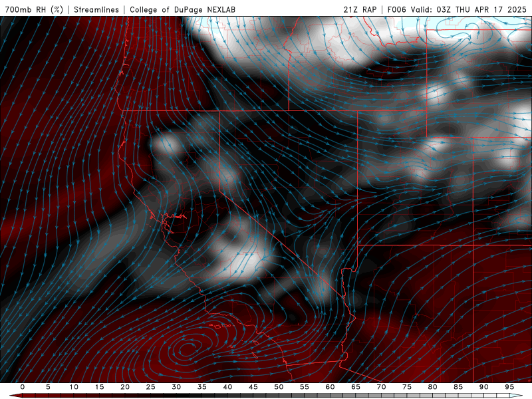Click the color bar label "60"
The image size is (532, 399).
[330, 387]
